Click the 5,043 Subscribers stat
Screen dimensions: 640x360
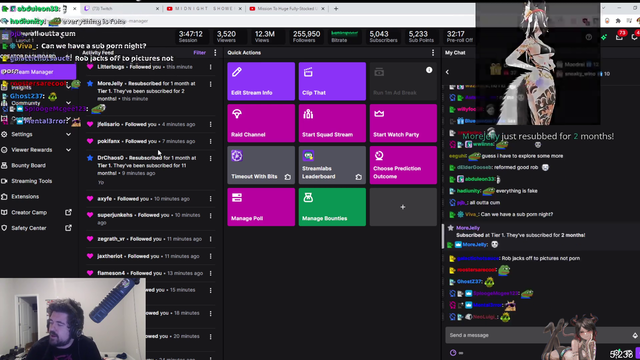[x=383, y=36]
